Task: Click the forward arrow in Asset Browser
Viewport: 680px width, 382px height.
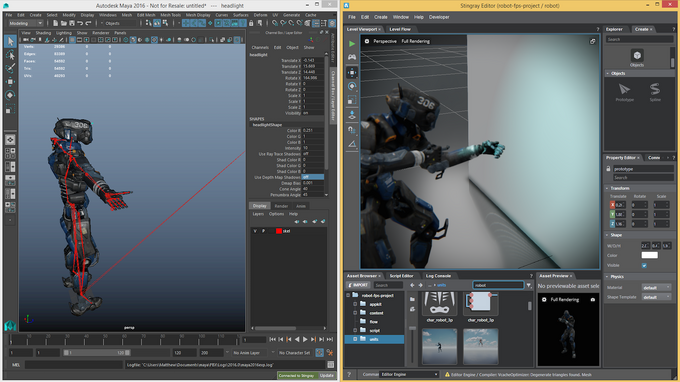Action: [x=420, y=285]
